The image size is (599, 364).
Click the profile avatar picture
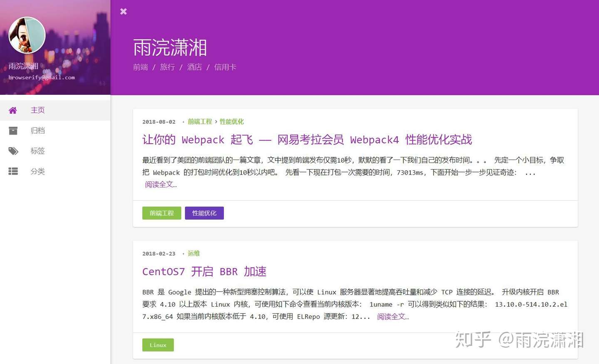click(27, 35)
